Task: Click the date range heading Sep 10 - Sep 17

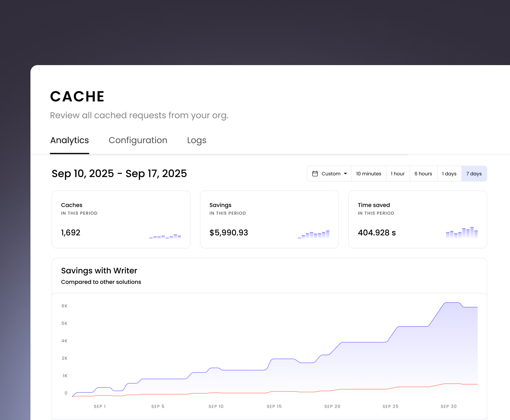Action: coord(119,174)
